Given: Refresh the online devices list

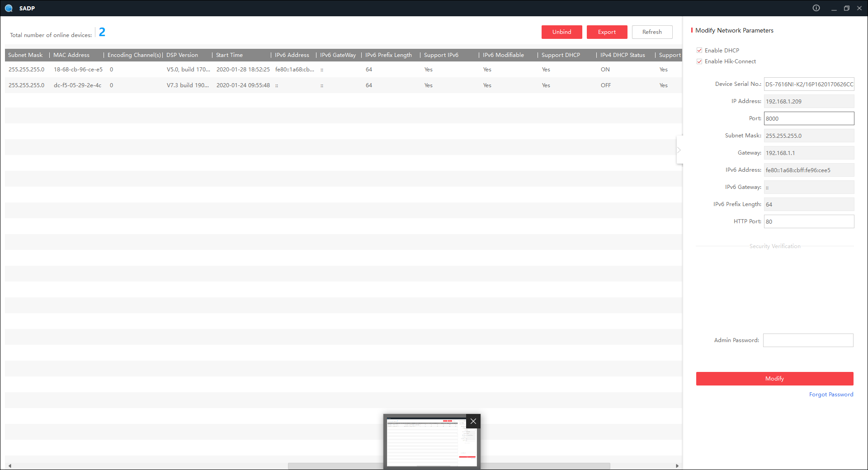Looking at the screenshot, I should click(652, 32).
